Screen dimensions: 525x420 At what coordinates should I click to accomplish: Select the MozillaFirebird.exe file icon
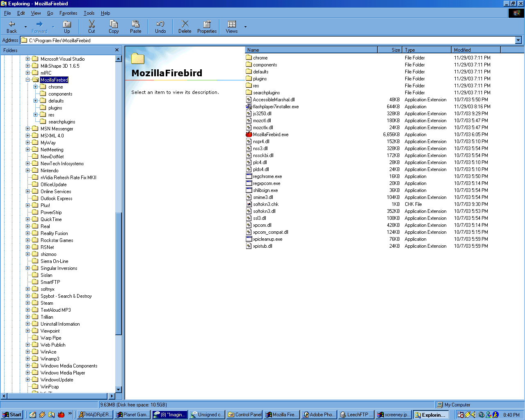pos(249,135)
